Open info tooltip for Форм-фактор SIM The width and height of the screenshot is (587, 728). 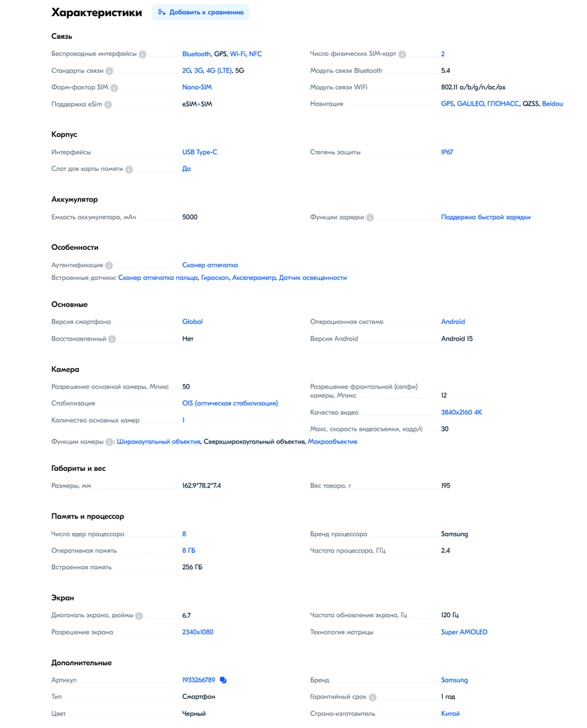click(x=114, y=87)
